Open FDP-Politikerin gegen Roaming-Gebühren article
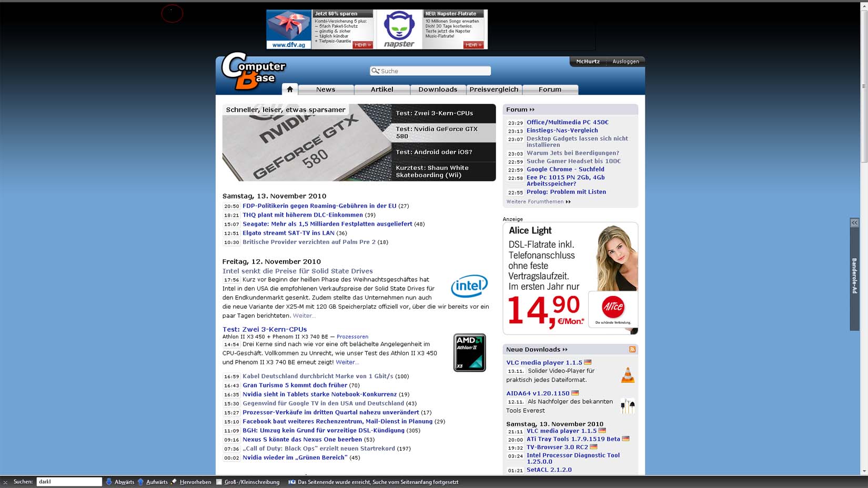 (319, 206)
